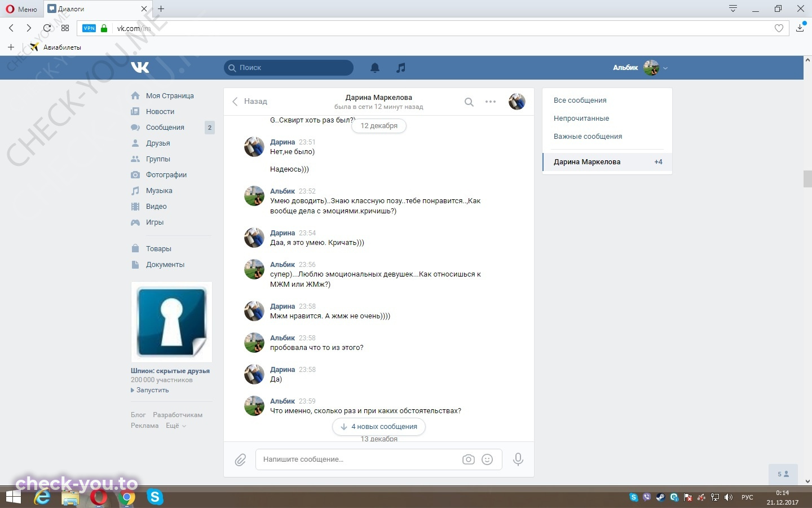Select Важные сообщения filter
This screenshot has height=508, width=812.
click(588, 137)
